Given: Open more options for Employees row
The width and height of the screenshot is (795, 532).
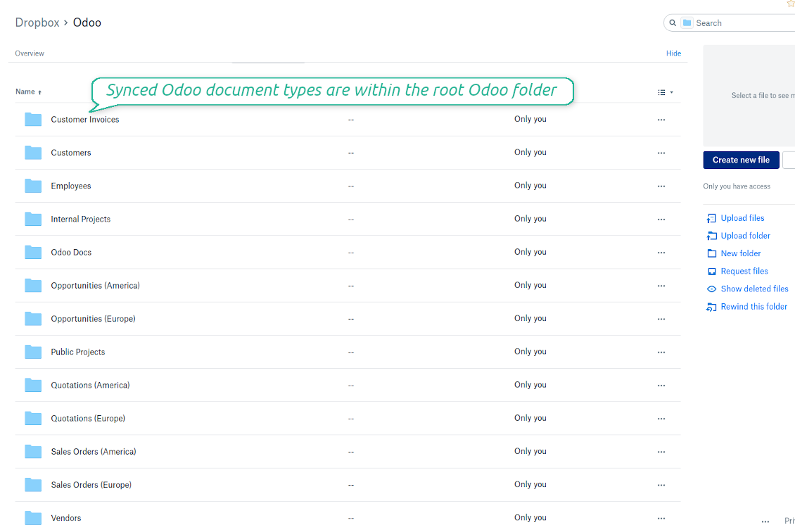Looking at the screenshot, I should [661, 186].
